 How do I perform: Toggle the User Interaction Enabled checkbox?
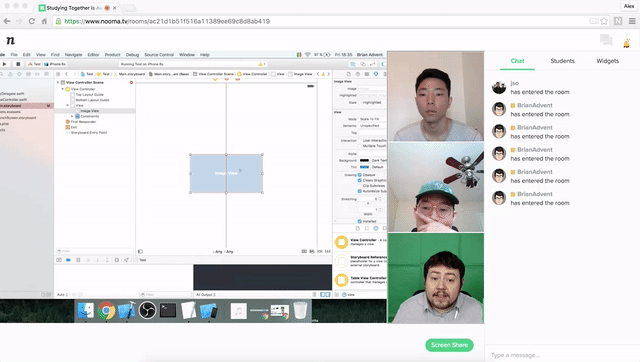360,140
